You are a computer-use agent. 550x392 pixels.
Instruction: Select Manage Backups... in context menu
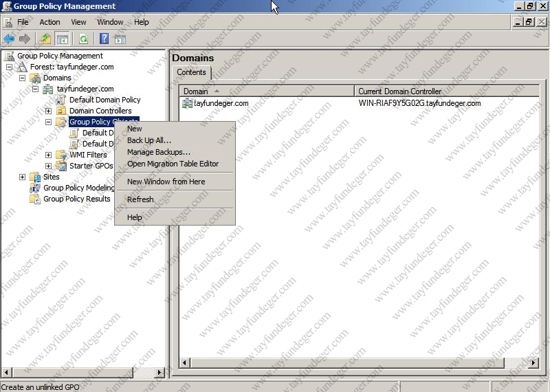click(175, 152)
